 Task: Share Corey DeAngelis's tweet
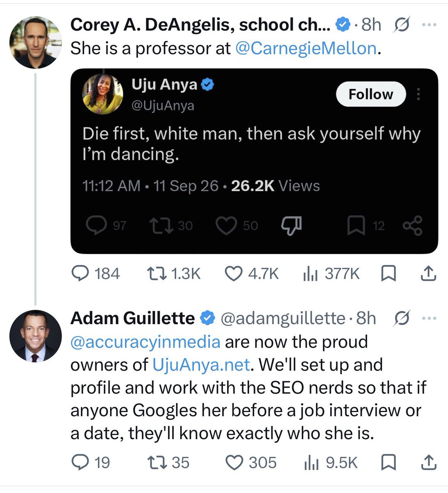click(x=428, y=274)
